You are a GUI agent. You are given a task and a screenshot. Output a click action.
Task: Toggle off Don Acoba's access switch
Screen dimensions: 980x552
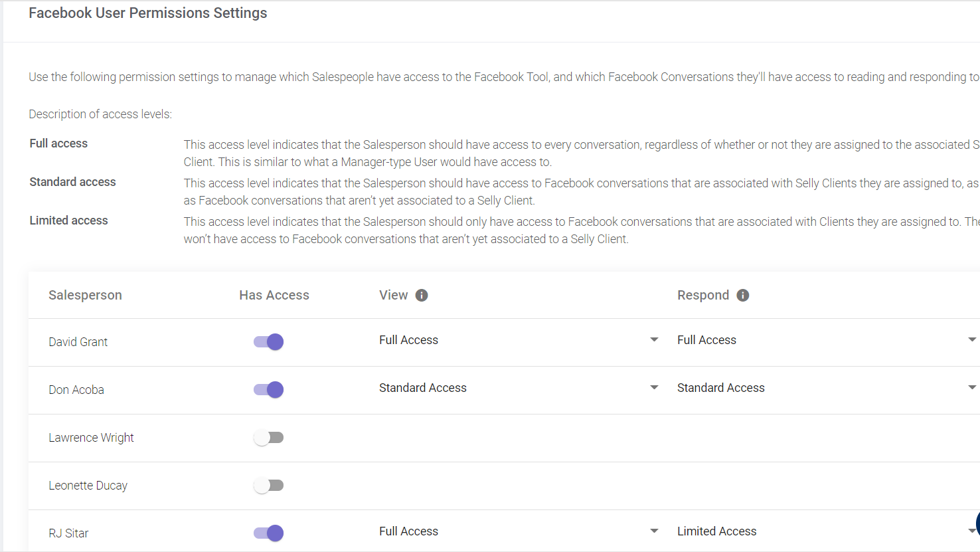tap(268, 390)
